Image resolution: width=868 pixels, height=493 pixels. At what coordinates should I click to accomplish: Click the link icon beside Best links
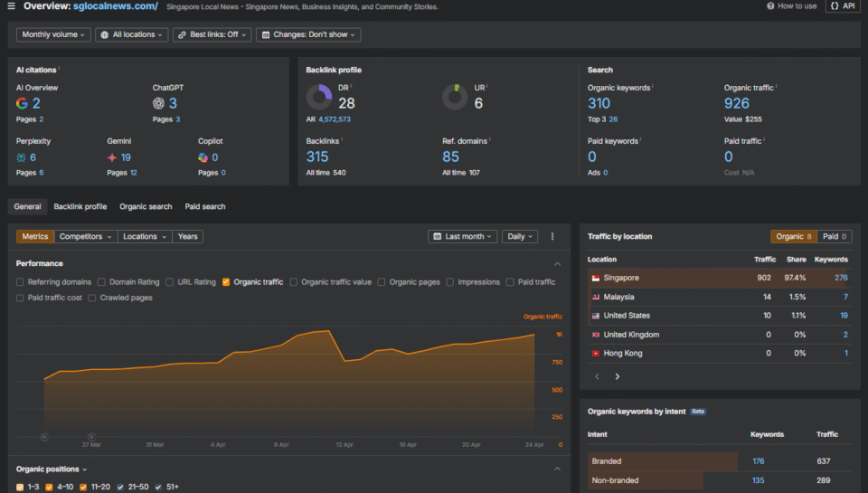pos(182,35)
